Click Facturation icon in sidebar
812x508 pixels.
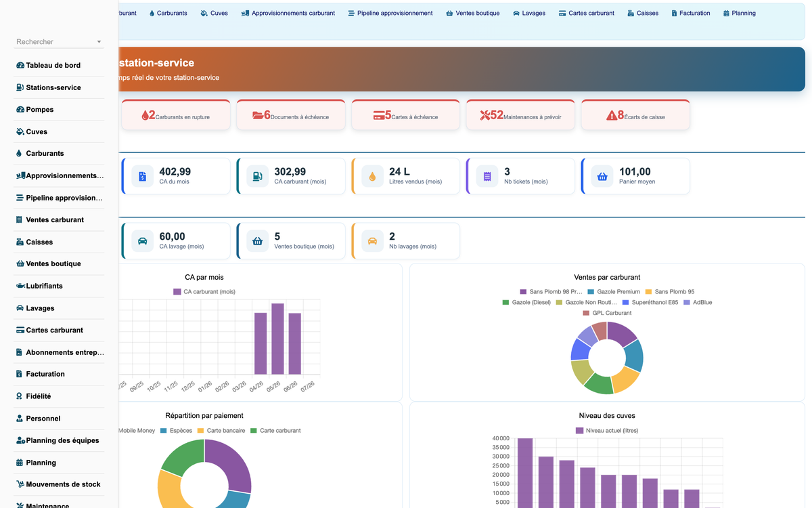tap(20, 374)
